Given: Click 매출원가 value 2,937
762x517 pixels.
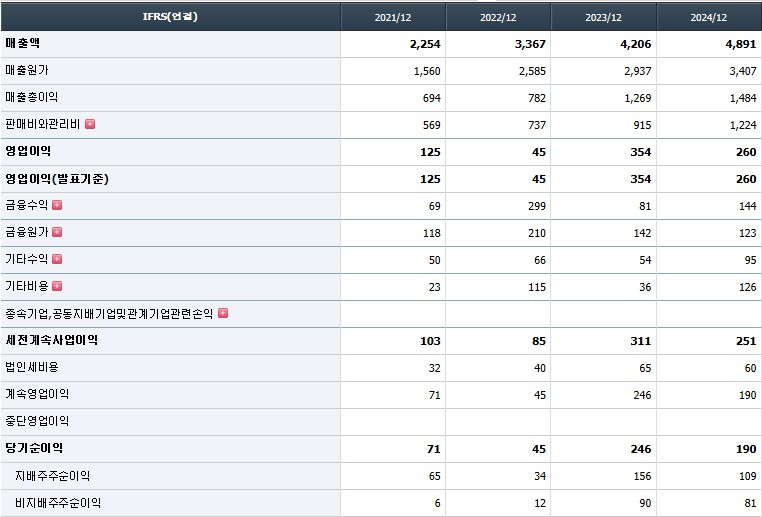Looking at the screenshot, I should click(x=638, y=71).
